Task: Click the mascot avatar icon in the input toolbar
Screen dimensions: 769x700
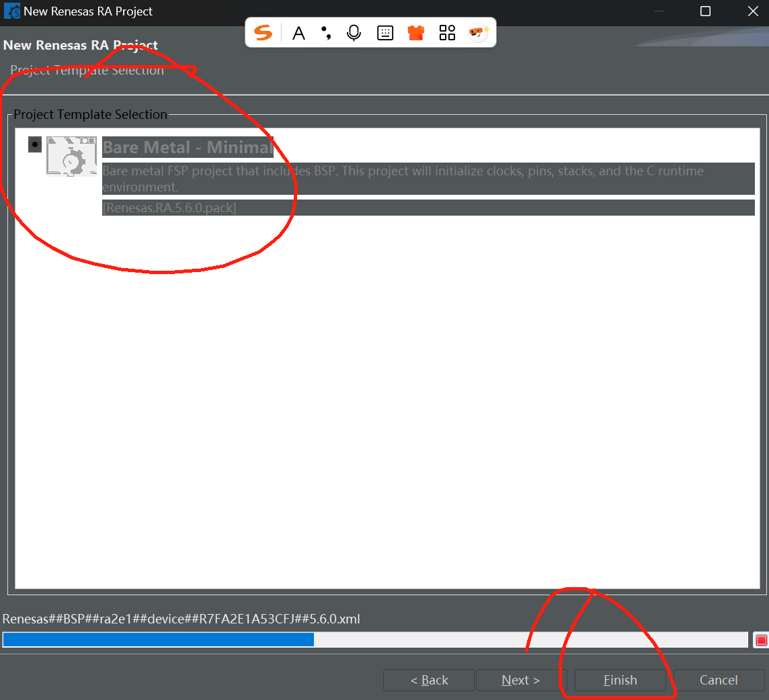Action: click(x=478, y=33)
